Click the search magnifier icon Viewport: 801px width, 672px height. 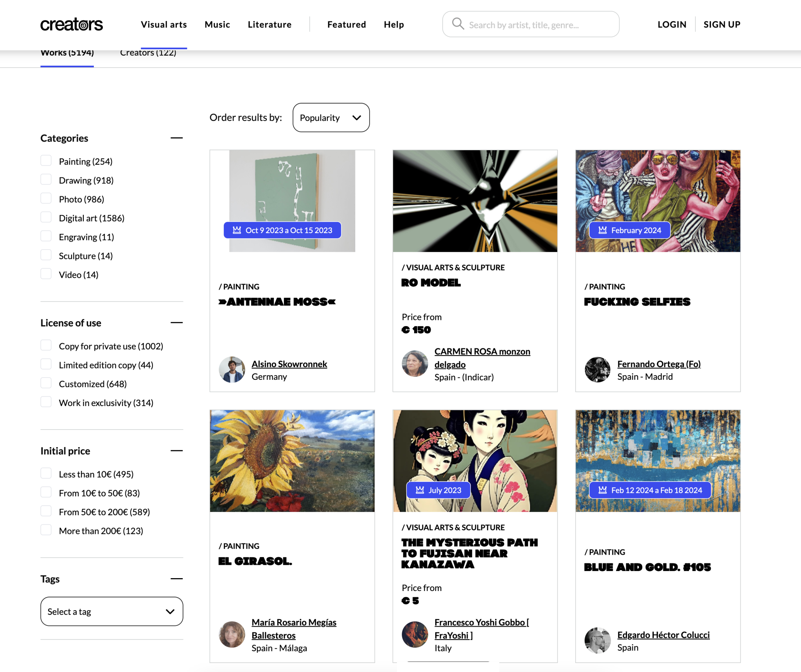click(458, 24)
